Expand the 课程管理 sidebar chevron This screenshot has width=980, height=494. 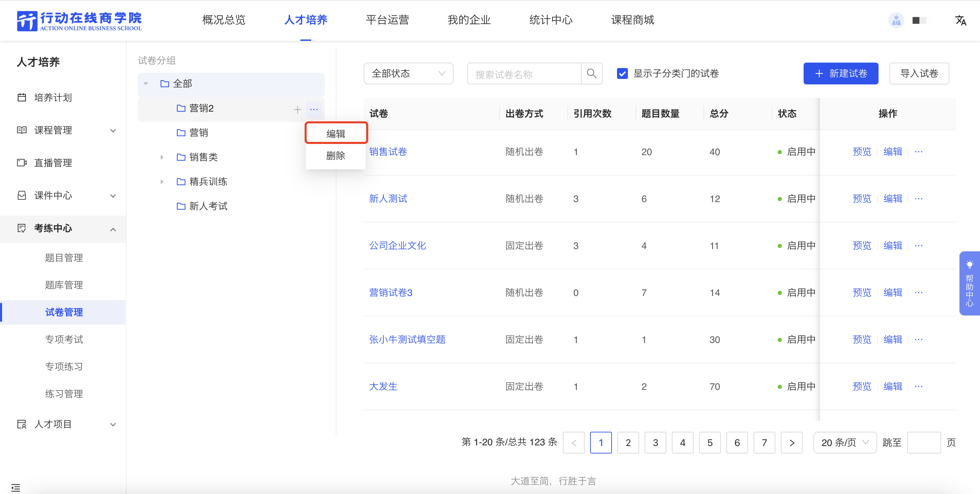(113, 131)
